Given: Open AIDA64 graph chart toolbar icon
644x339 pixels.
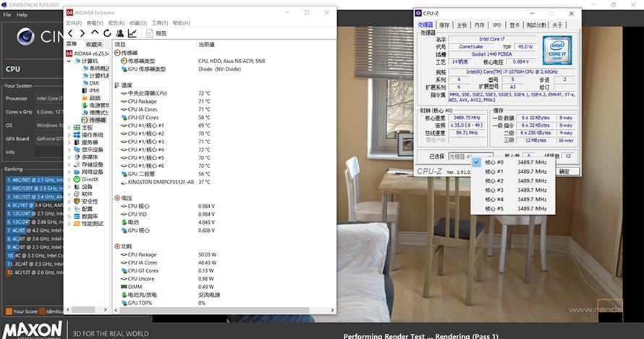Looking at the screenshot, I should pos(132,33).
